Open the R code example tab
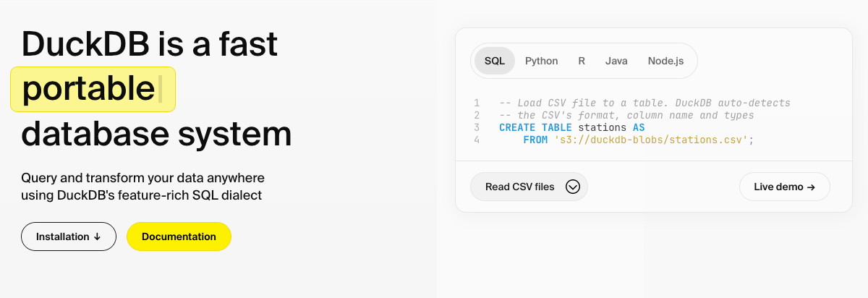This screenshot has width=868, height=298. [582, 61]
